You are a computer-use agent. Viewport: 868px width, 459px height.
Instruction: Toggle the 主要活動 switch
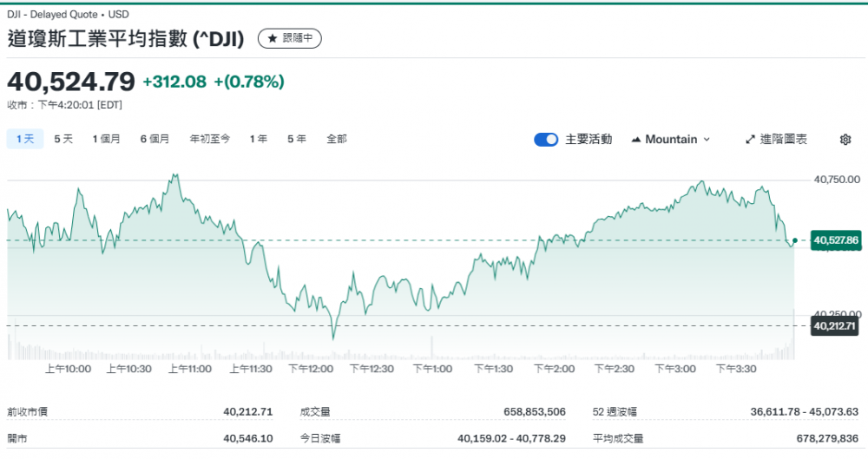[x=546, y=140]
